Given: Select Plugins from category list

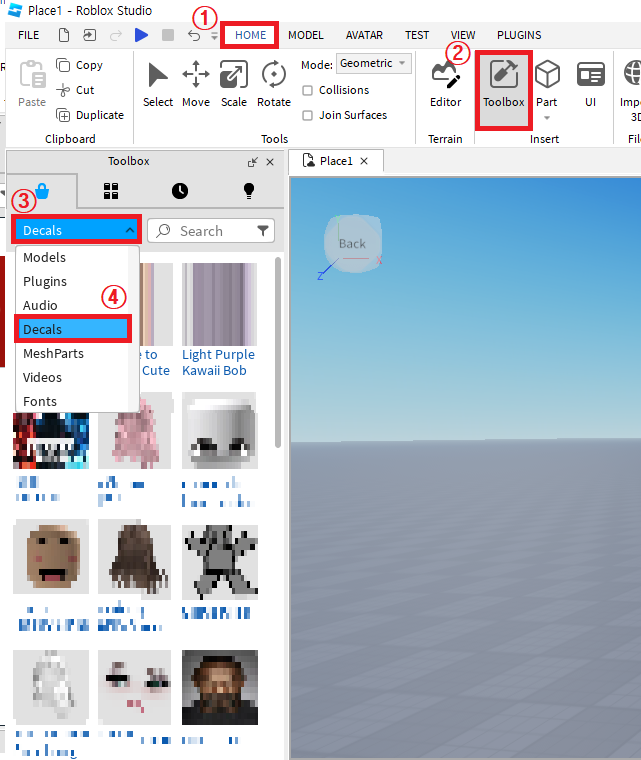Looking at the screenshot, I should click(73, 282).
